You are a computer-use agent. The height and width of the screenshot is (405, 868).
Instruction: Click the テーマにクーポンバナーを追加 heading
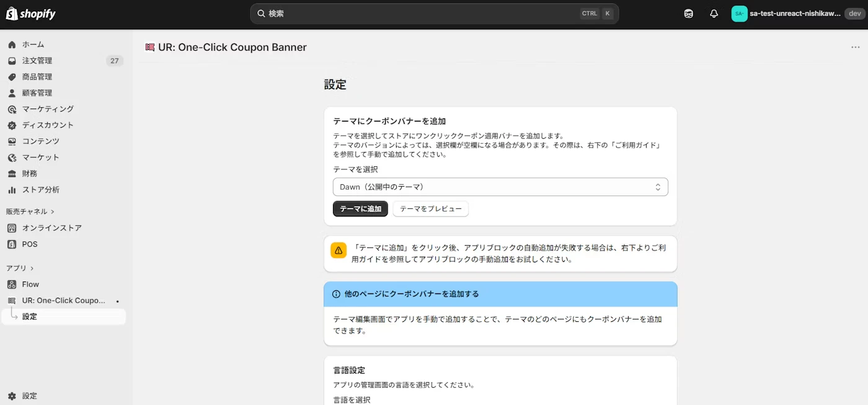pos(389,121)
